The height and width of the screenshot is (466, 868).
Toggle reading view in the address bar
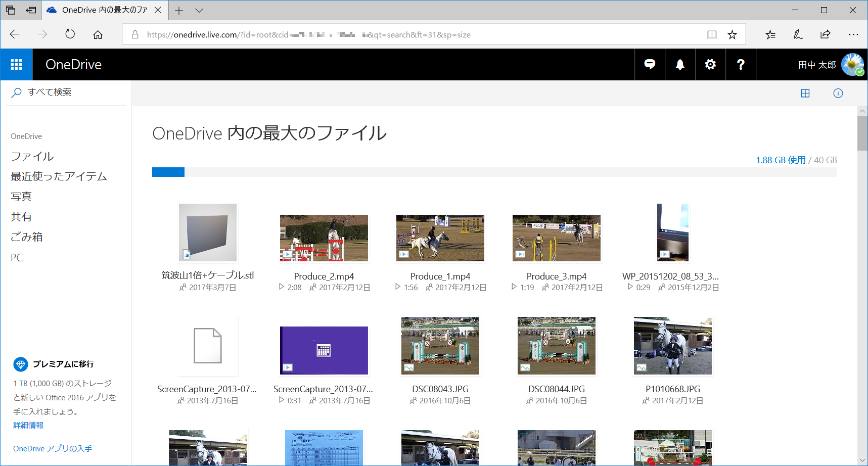click(712, 34)
